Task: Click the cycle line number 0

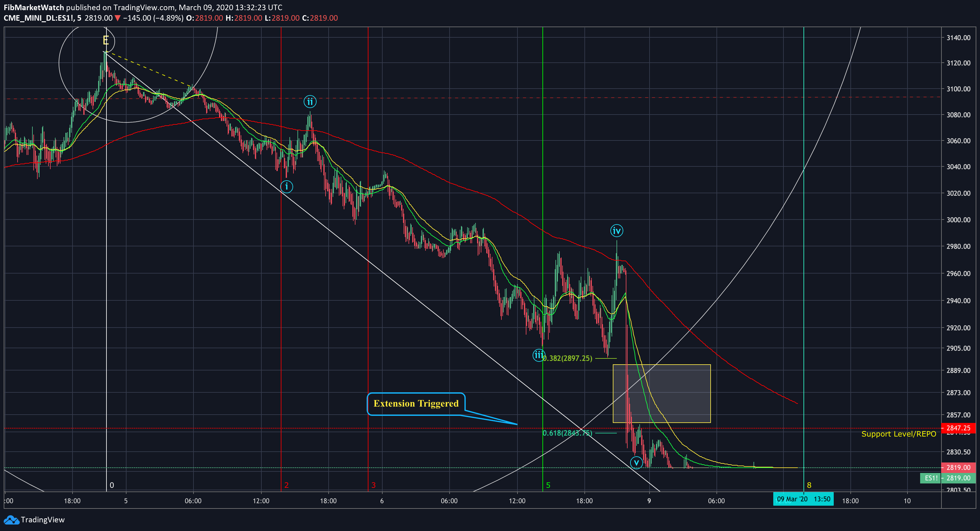Action: [111, 485]
